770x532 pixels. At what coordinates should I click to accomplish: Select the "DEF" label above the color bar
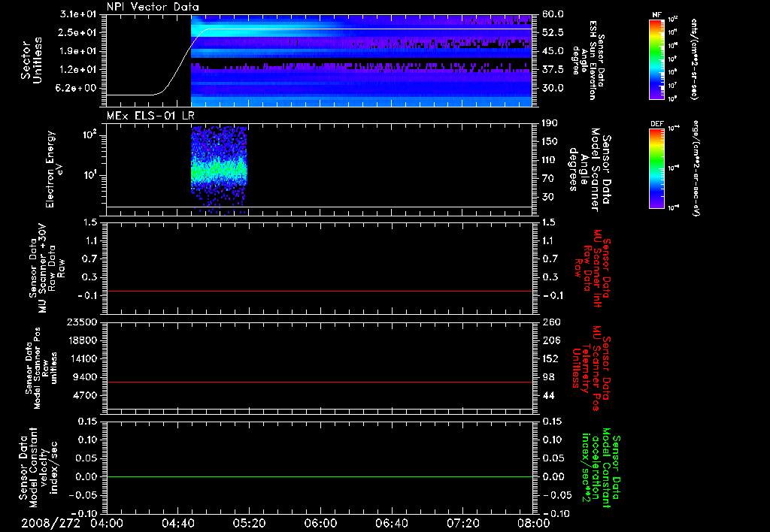click(657, 124)
